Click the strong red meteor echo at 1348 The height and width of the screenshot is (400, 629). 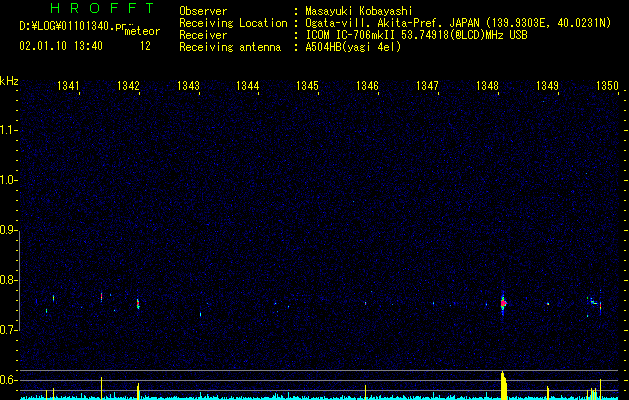[503, 303]
